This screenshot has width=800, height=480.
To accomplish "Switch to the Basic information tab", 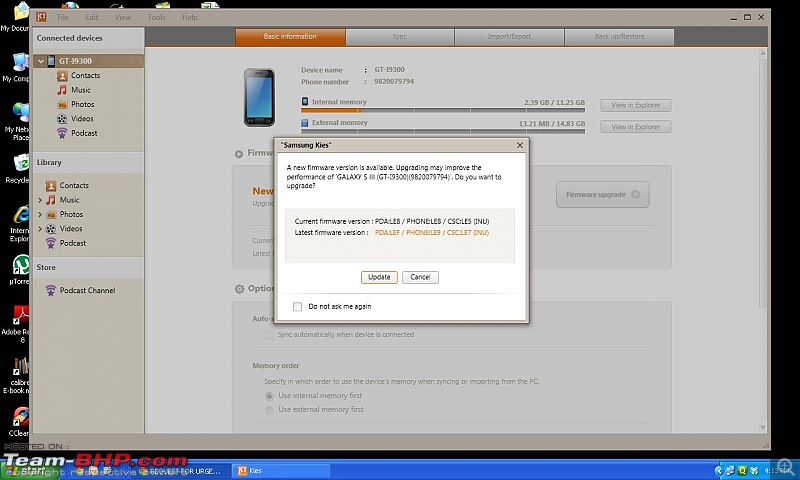I will [x=290, y=37].
